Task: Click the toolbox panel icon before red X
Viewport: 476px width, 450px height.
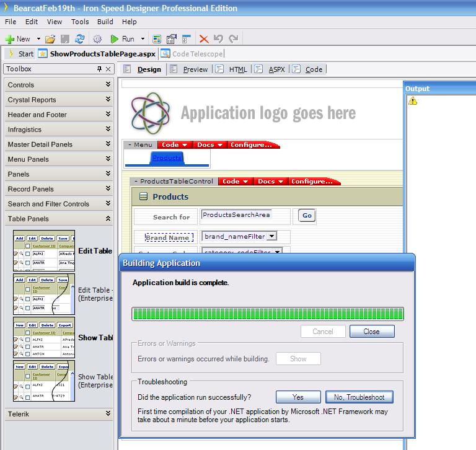Action: click(x=186, y=39)
